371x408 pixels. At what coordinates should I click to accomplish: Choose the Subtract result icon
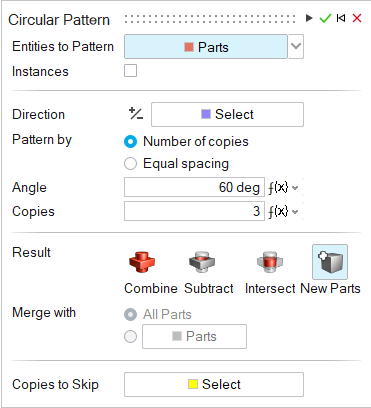tap(202, 262)
